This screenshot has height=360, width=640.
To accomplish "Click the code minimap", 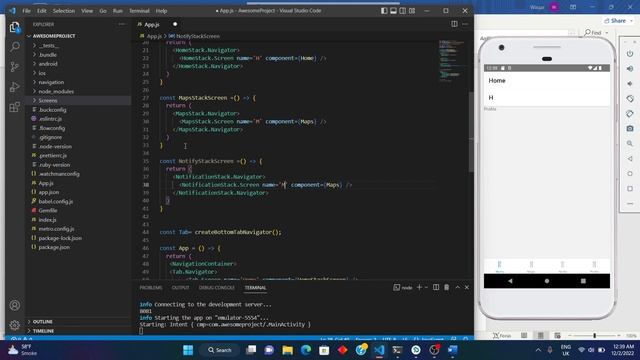I will point(452,61).
